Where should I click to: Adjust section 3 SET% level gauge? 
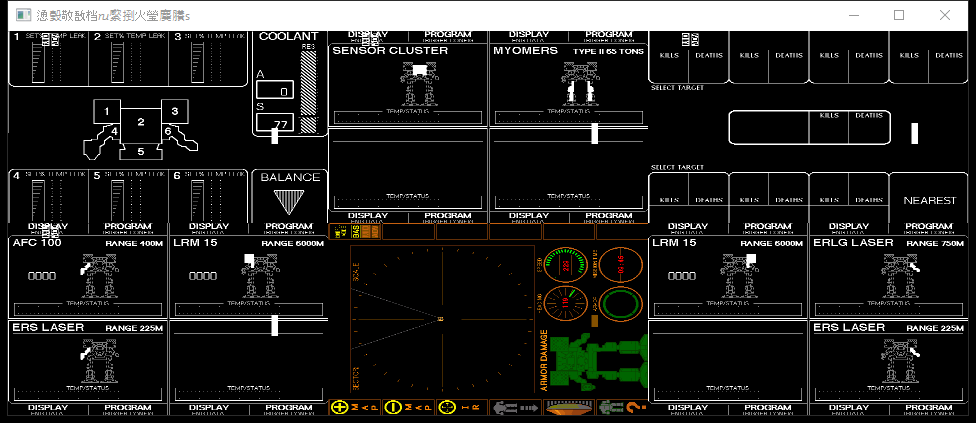tap(198, 63)
